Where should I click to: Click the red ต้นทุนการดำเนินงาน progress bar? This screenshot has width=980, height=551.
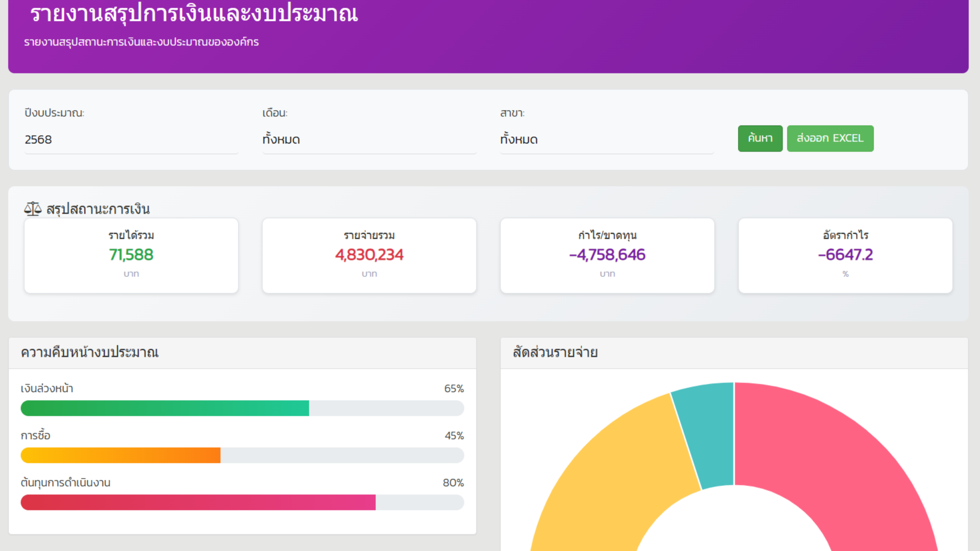[198, 502]
